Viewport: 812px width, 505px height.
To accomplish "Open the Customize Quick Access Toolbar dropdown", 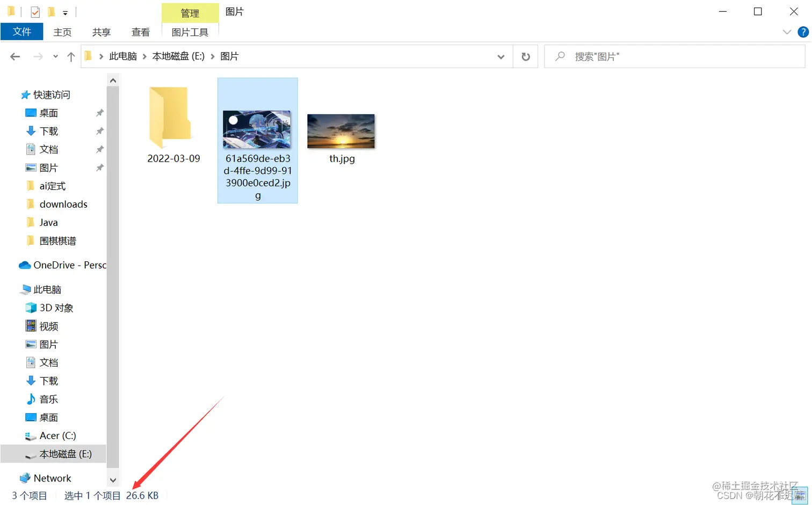I will click(65, 13).
